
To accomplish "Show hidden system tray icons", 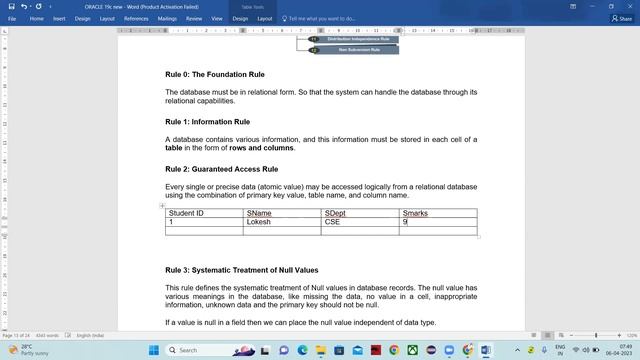I will [x=517, y=350].
